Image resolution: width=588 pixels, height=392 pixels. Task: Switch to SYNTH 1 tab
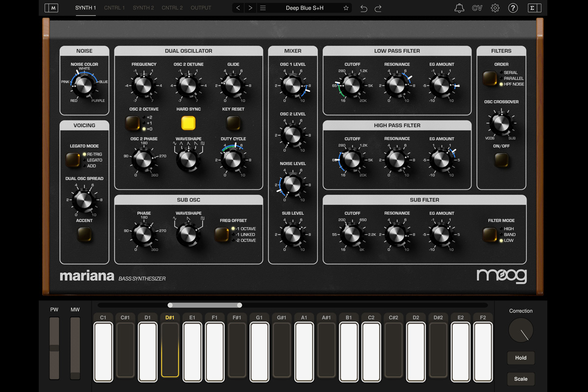pos(86,8)
